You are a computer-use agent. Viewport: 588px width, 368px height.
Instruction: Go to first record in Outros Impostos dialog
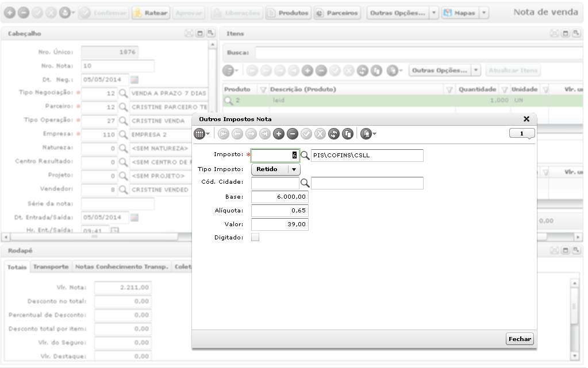coord(224,134)
